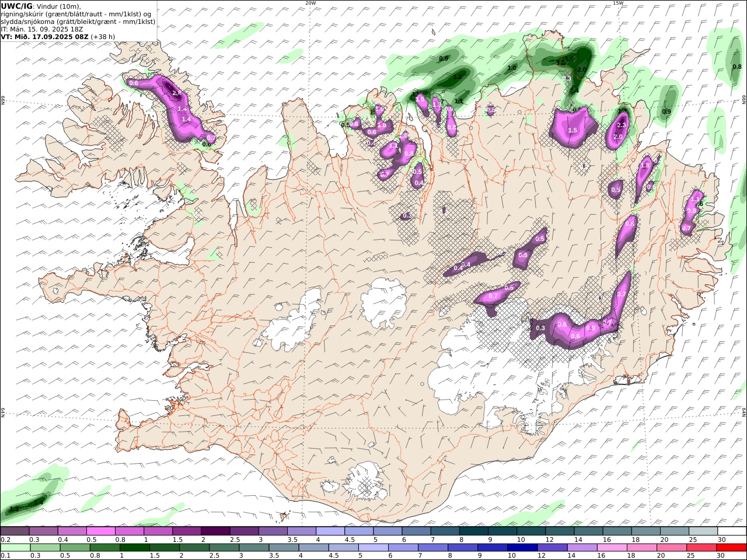Pick the lower legend swatch between 0.1 and 0.3
Screen dimensions: 747x560
click(15, 547)
